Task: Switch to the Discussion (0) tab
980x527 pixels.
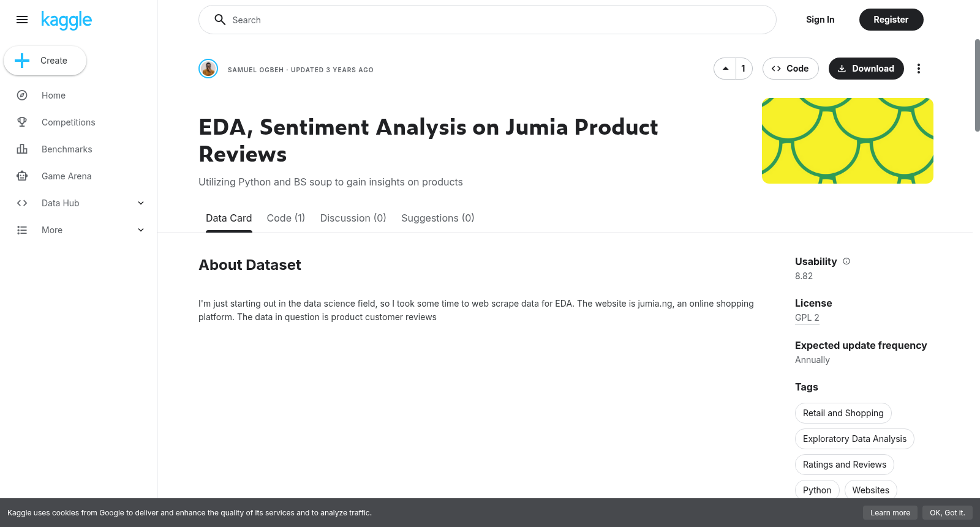Action: point(353,218)
